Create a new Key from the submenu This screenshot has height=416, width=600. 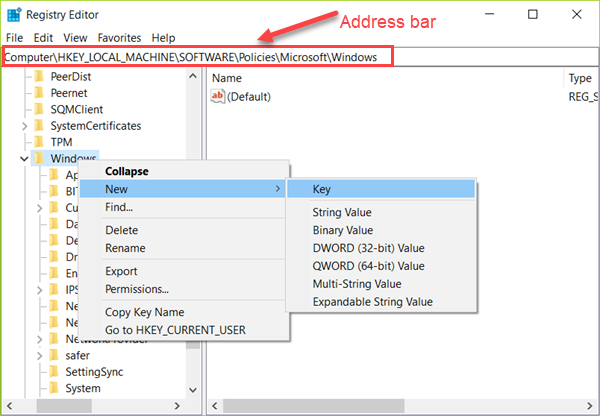(x=381, y=189)
